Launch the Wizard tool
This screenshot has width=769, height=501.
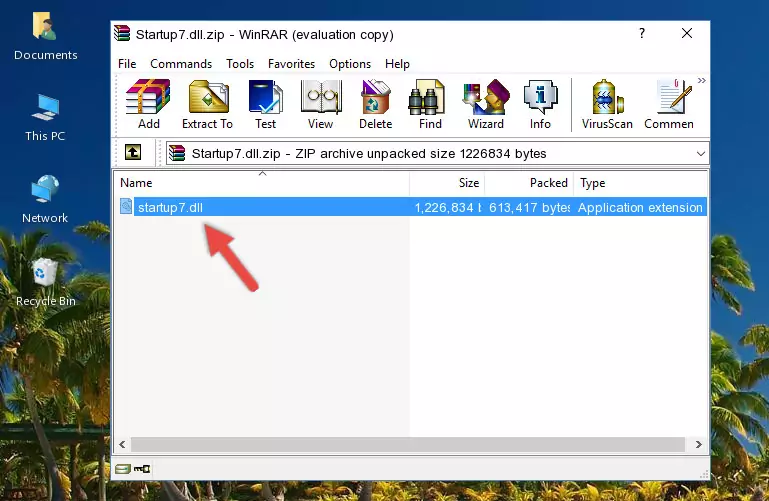[486, 104]
